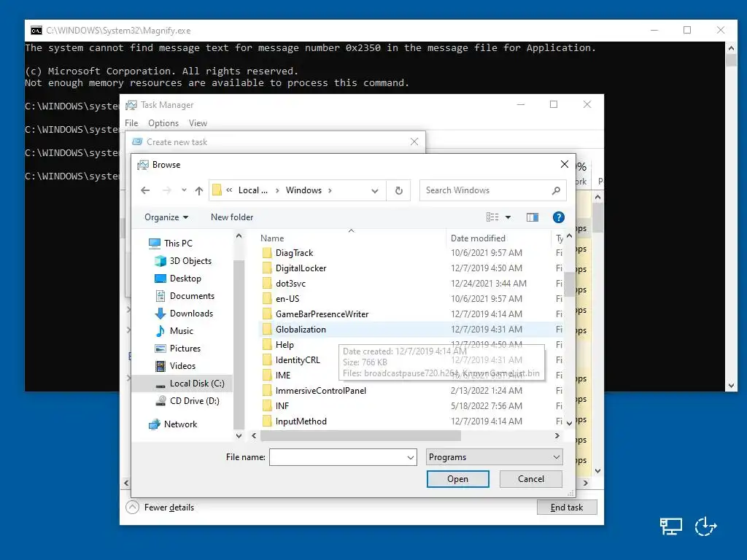Click End task in Task Manager

pos(566,507)
